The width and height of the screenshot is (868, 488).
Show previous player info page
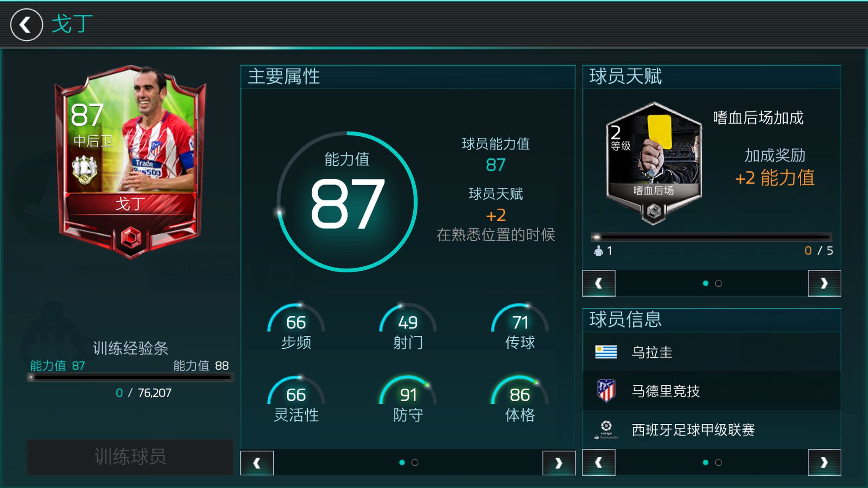pyautogui.click(x=598, y=462)
